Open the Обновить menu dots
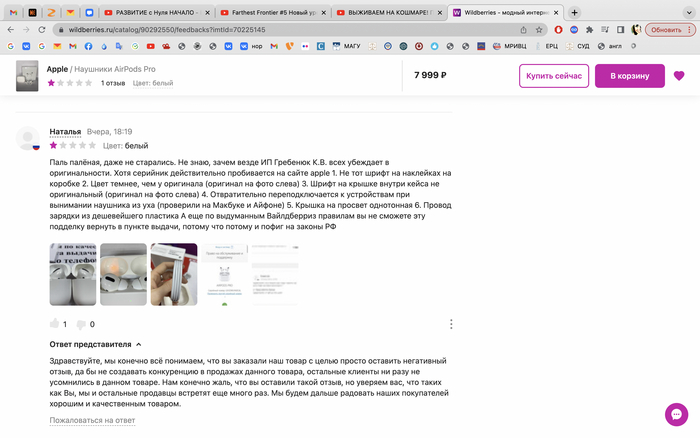Image resolution: width=700 pixels, height=438 pixels. (x=690, y=30)
